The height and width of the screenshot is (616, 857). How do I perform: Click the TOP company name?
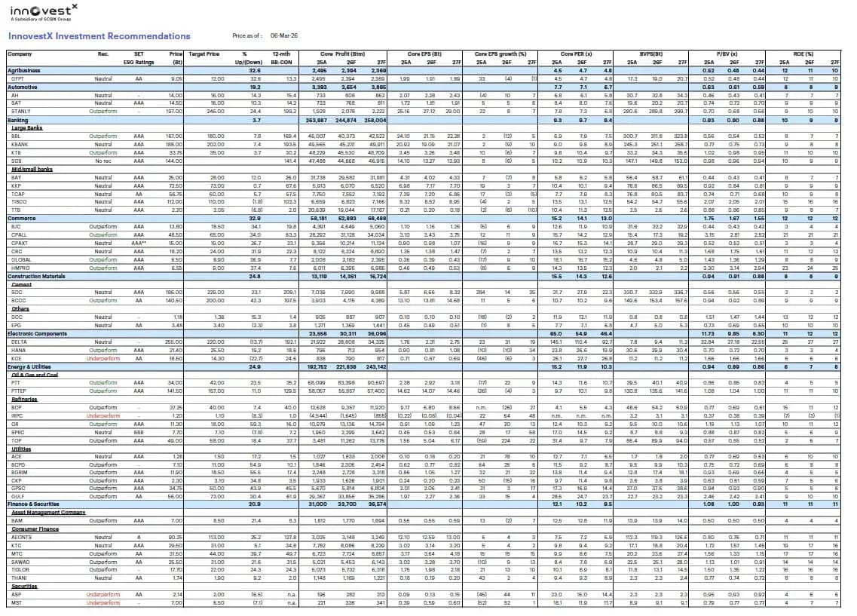16,440
